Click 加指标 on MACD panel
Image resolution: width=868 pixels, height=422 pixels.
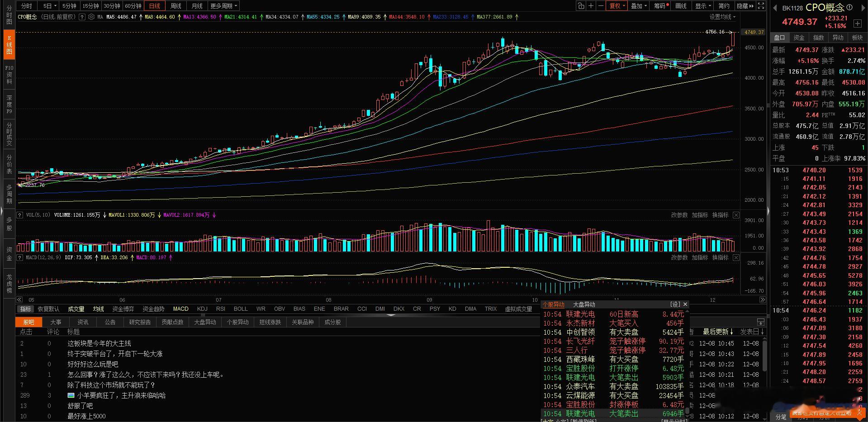(700, 257)
